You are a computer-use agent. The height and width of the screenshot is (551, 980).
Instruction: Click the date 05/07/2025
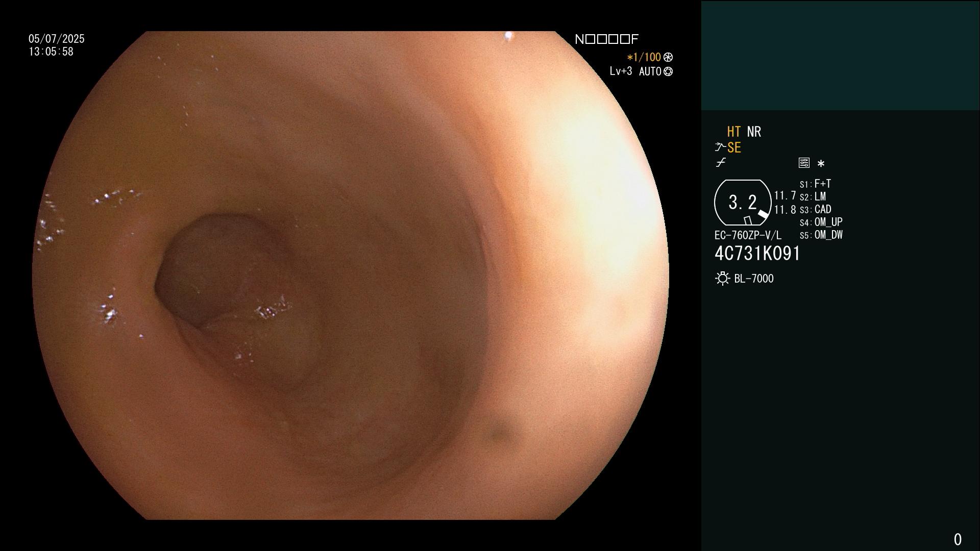pyautogui.click(x=57, y=39)
